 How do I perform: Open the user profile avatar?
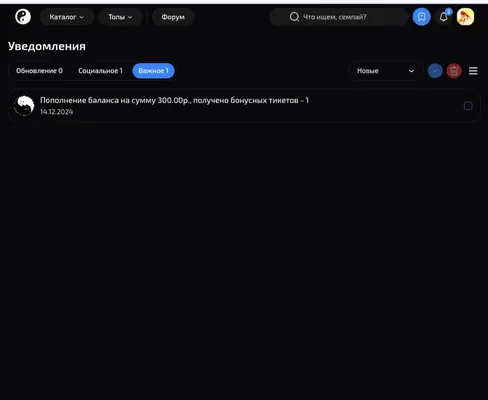pos(465,17)
